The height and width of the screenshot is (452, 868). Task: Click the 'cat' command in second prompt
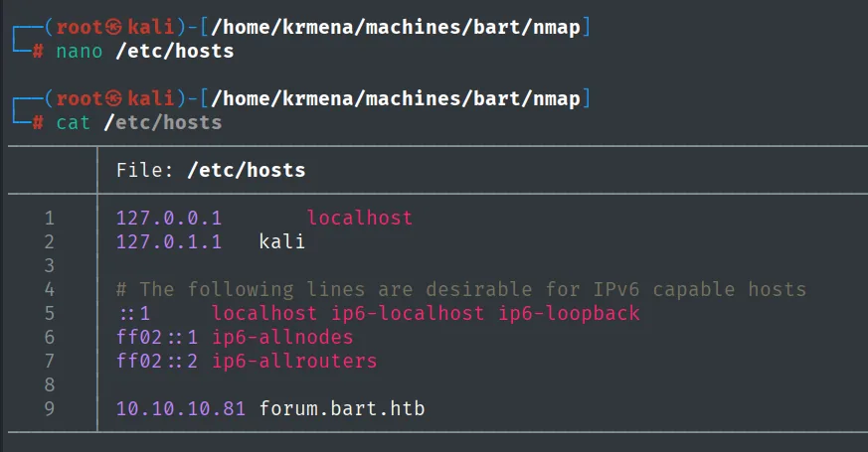(x=73, y=122)
